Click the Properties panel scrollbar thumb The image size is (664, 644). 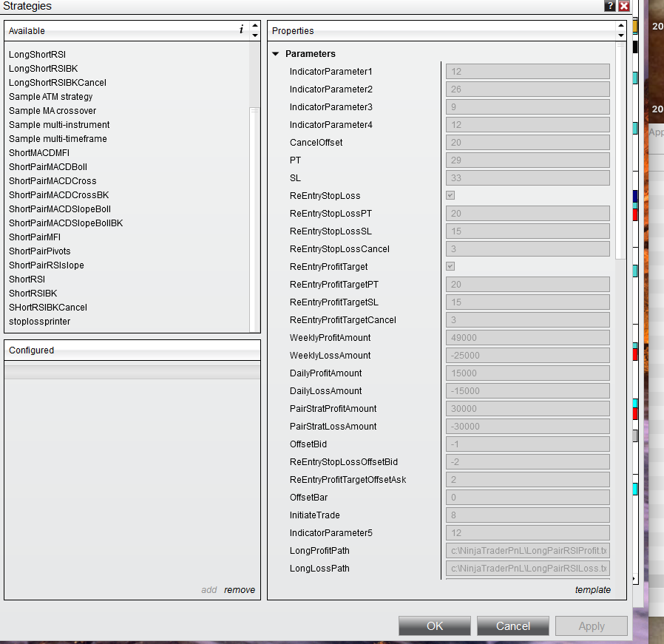[620, 151]
